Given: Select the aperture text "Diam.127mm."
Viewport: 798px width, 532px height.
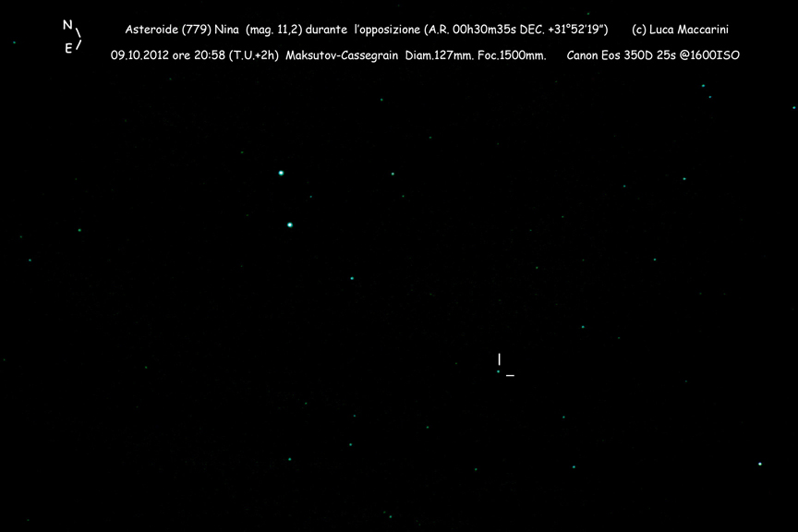Looking at the screenshot, I should click(x=440, y=55).
